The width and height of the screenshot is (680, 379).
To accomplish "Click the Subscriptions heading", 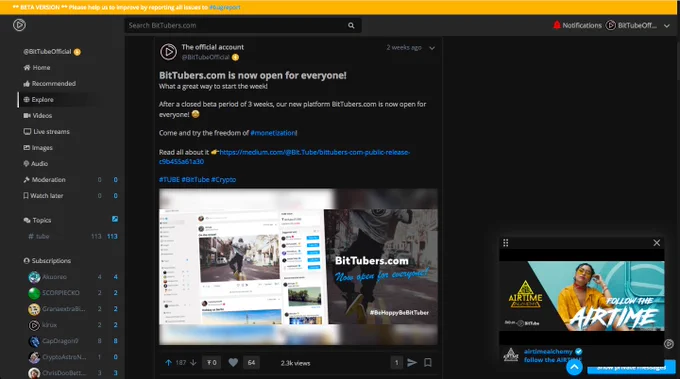I will click(47, 261).
